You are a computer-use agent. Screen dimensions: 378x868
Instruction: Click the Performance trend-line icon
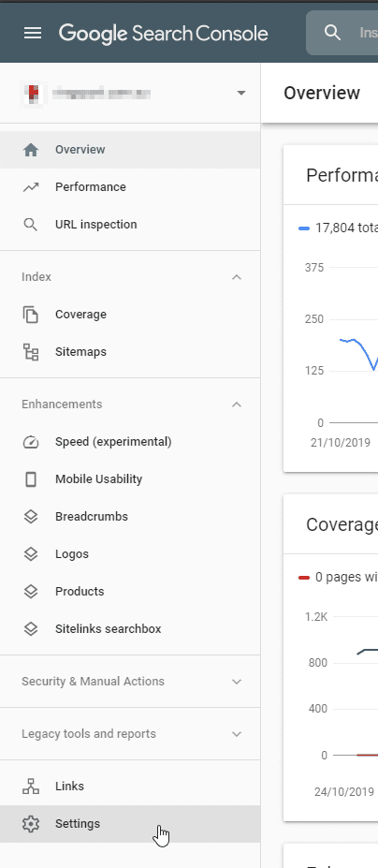(x=31, y=187)
